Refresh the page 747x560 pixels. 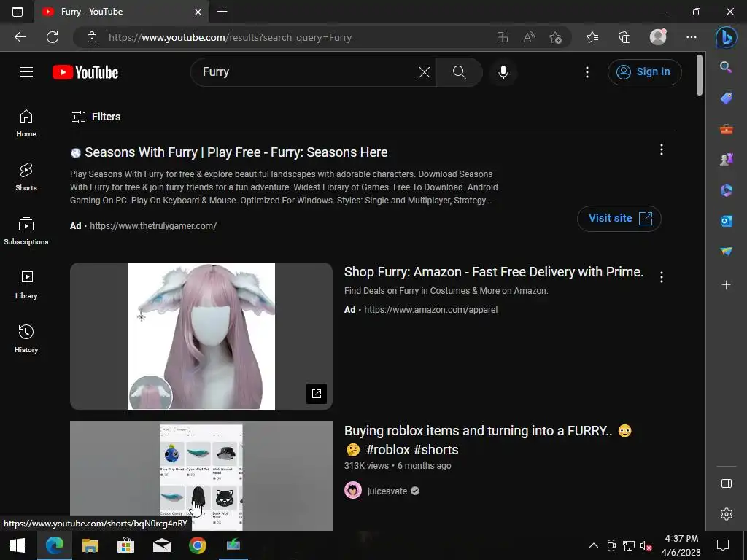(x=53, y=37)
